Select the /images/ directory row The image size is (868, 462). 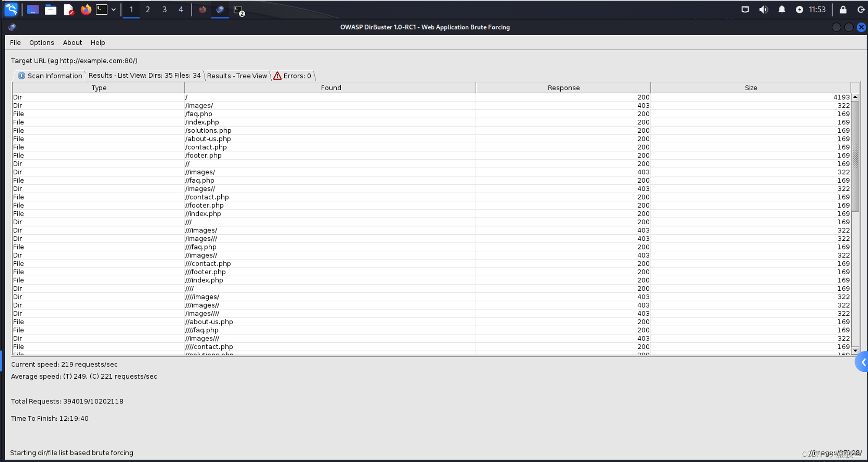tap(431, 105)
